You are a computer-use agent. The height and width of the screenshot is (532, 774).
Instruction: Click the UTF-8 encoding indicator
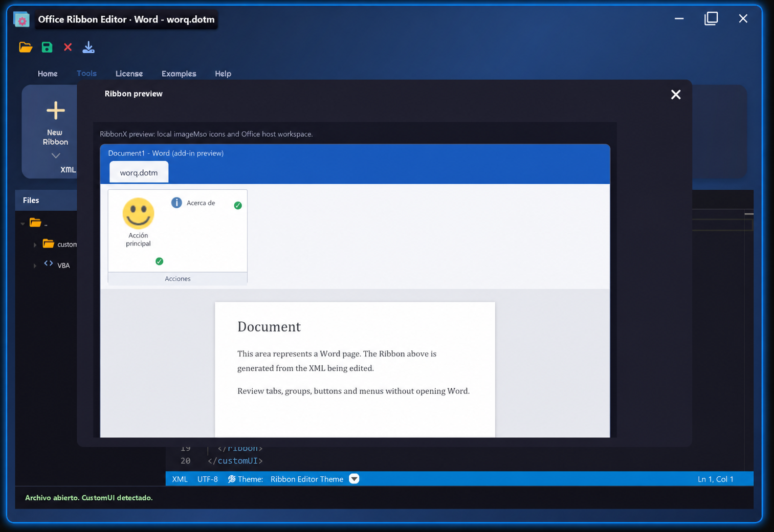(208, 479)
